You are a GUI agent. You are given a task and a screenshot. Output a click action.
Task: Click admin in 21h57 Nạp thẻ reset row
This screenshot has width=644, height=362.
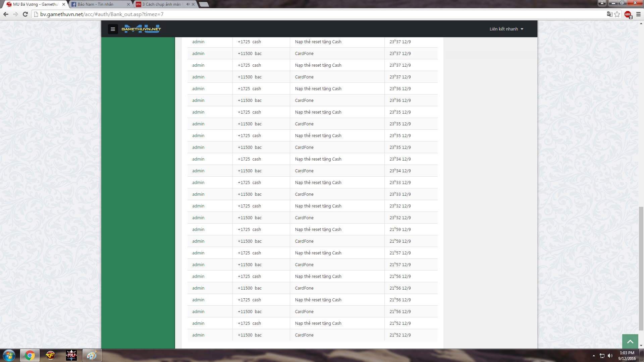pos(198,253)
